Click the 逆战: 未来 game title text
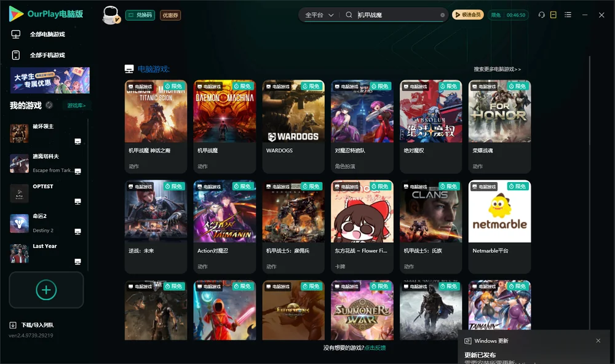615x364 pixels. (x=141, y=251)
